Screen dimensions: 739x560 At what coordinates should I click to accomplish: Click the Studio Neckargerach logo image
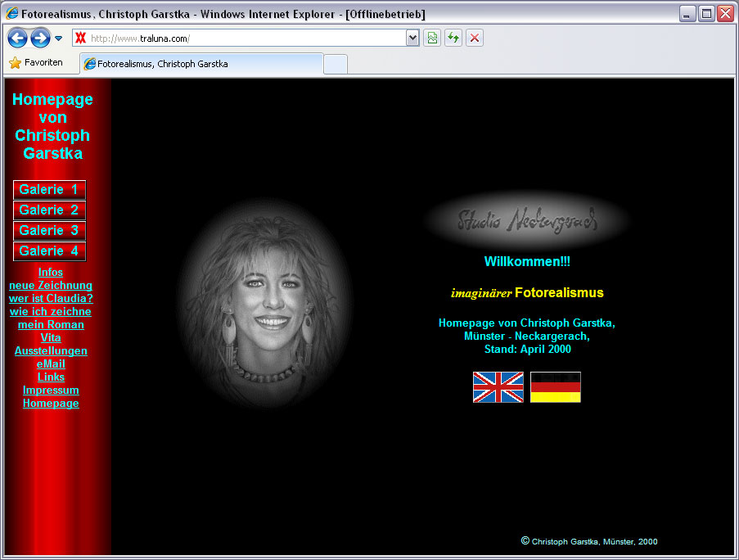point(527,220)
